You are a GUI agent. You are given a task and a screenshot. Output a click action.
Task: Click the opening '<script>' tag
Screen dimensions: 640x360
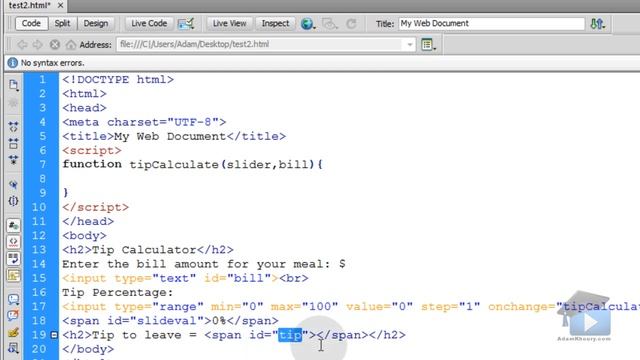[x=92, y=151]
